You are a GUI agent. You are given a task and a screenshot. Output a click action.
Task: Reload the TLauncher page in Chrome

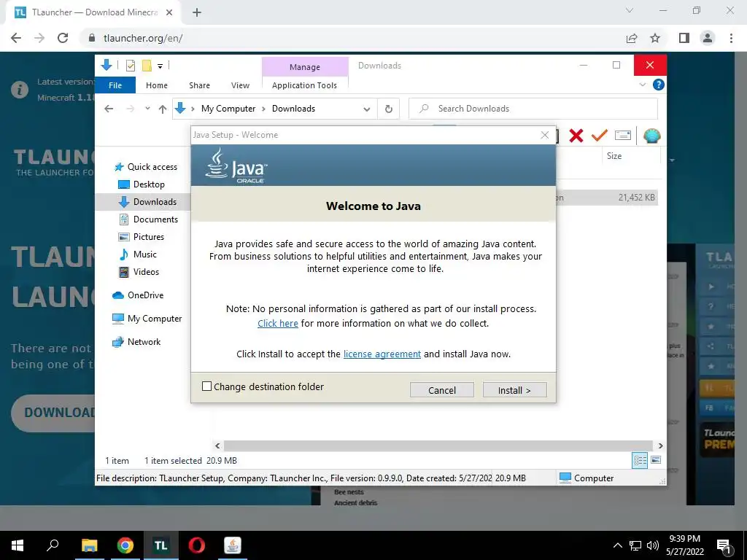pos(63,38)
